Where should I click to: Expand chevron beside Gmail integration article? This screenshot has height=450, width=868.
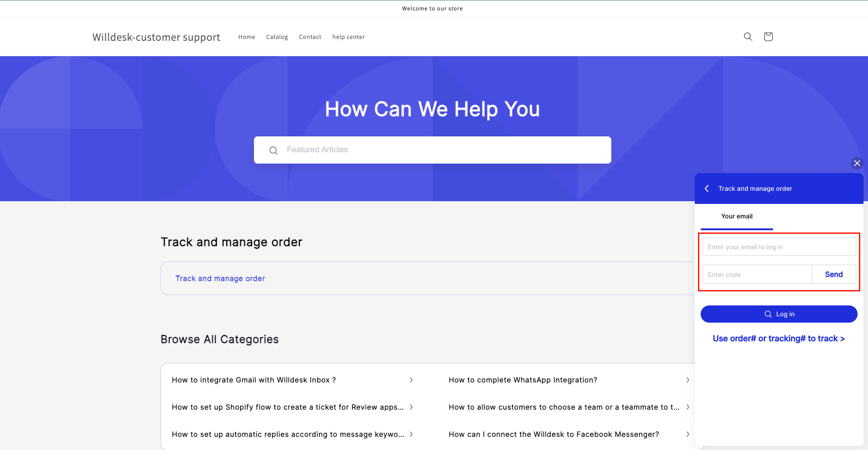click(411, 380)
